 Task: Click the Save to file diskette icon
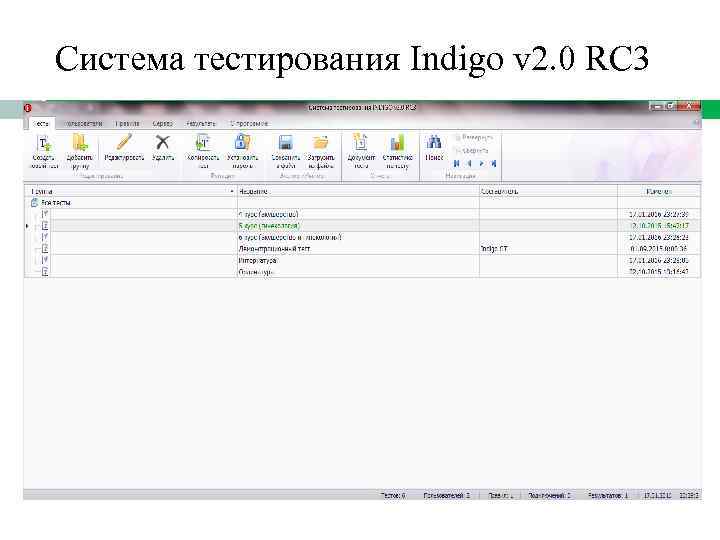[x=286, y=143]
